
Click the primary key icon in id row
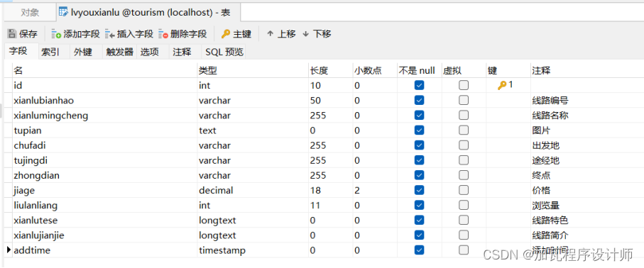pos(502,85)
